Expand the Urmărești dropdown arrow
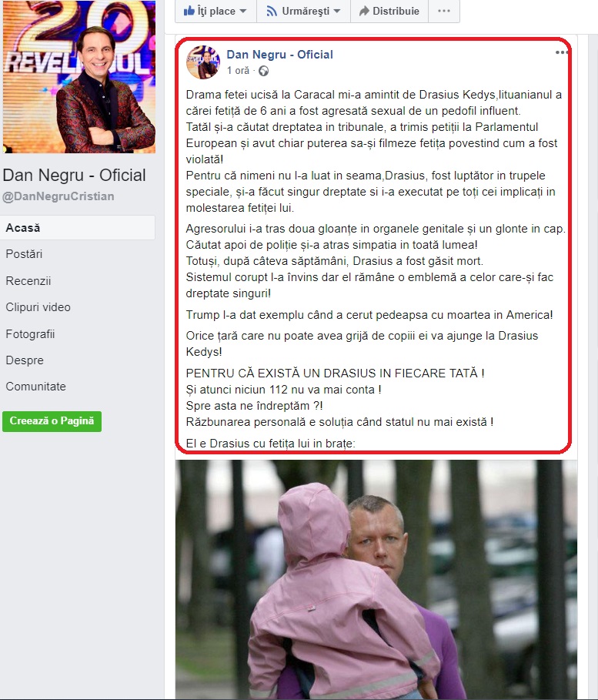This screenshot has height=700, width=598. pyautogui.click(x=337, y=11)
